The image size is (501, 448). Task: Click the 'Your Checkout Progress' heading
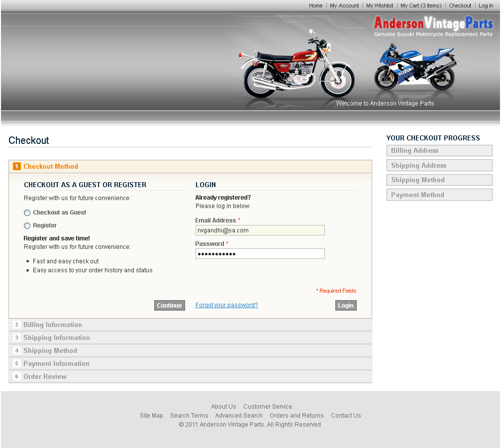pos(433,138)
